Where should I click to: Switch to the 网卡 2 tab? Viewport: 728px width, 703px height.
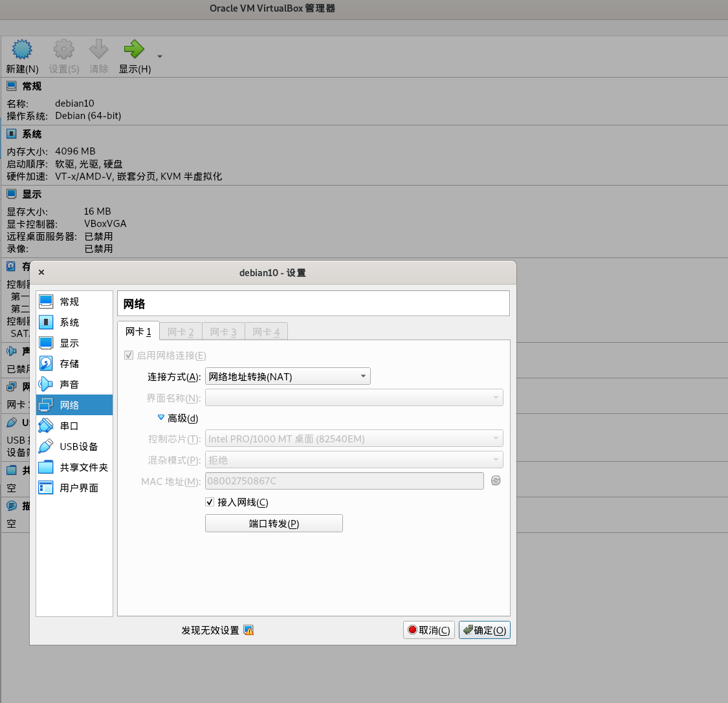point(181,332)
